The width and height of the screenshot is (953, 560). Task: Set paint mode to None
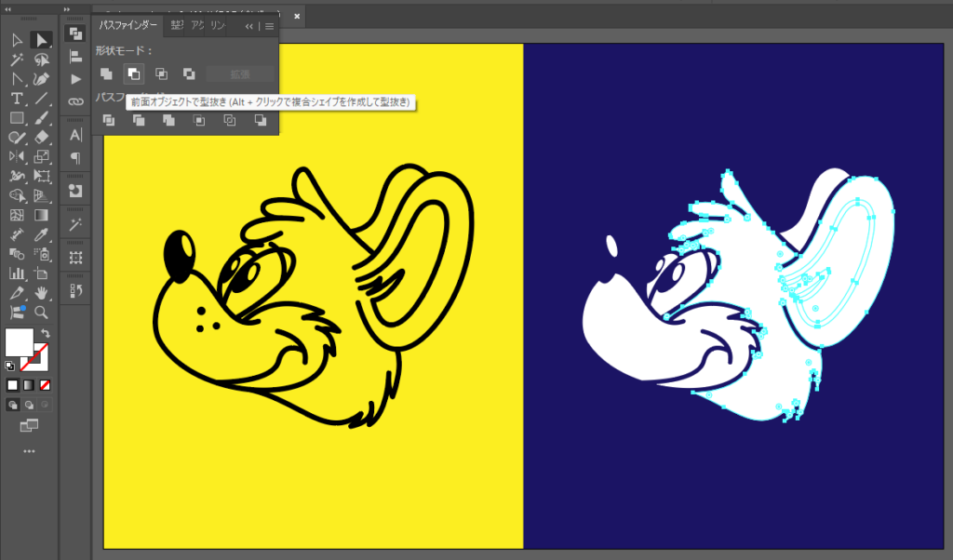(45, 385)
